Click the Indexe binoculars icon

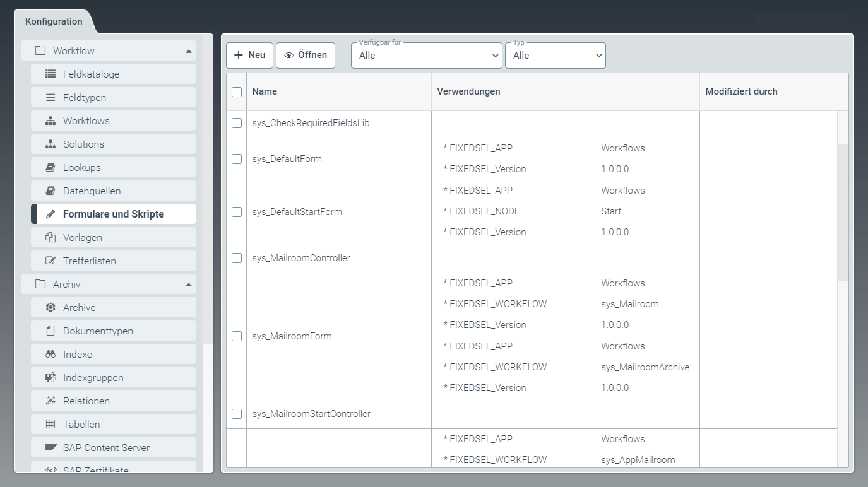51,354
